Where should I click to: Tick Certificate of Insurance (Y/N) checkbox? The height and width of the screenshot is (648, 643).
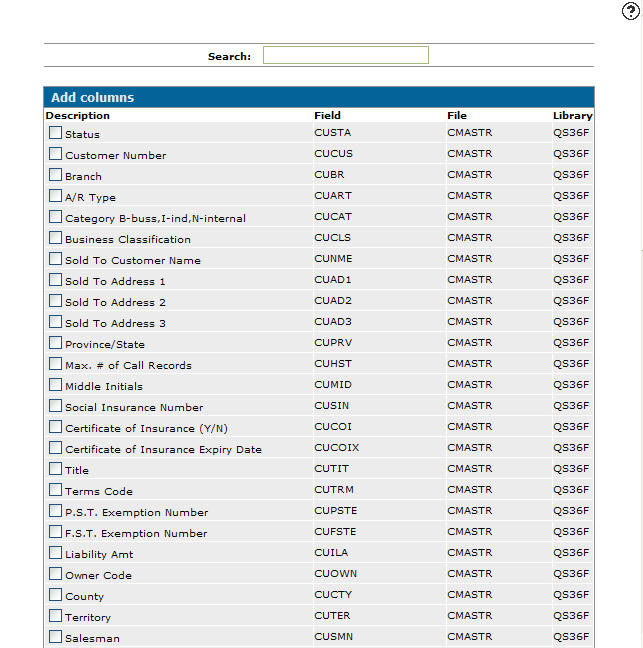coord(55,426)
